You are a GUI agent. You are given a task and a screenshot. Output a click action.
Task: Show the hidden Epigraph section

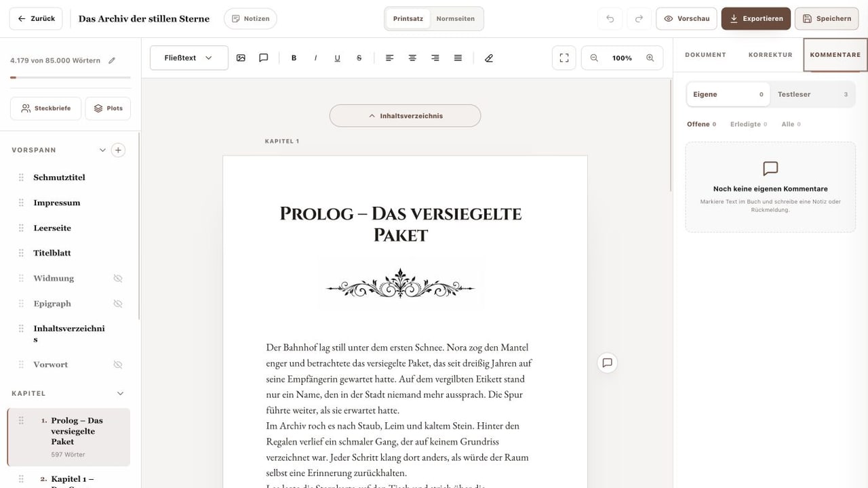117,304
